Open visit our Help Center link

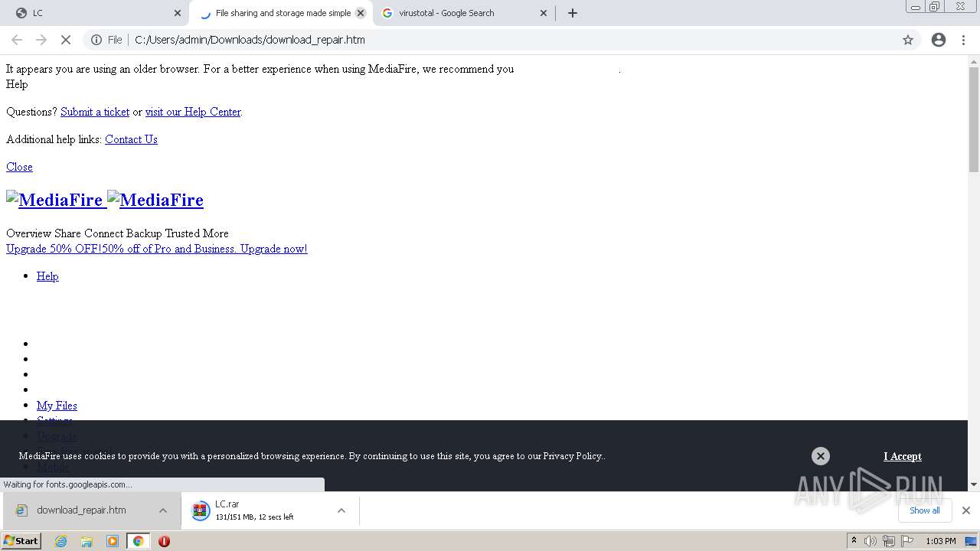coord(193,112)
